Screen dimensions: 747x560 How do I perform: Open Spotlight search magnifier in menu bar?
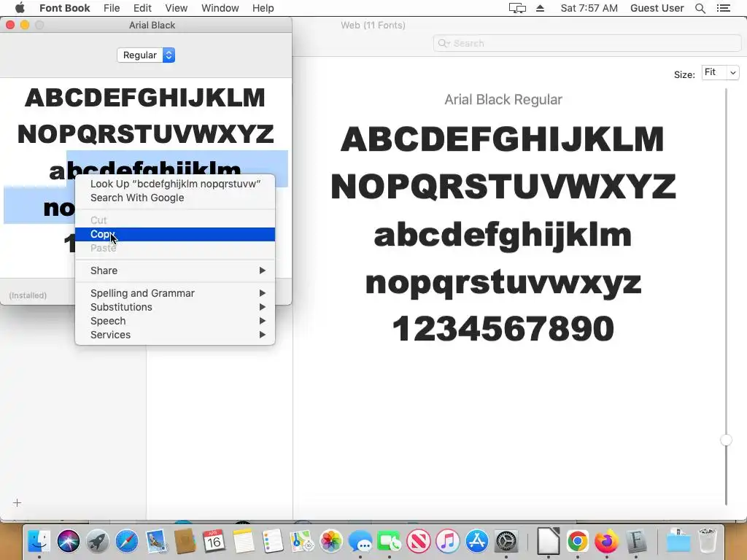point(700,8)
